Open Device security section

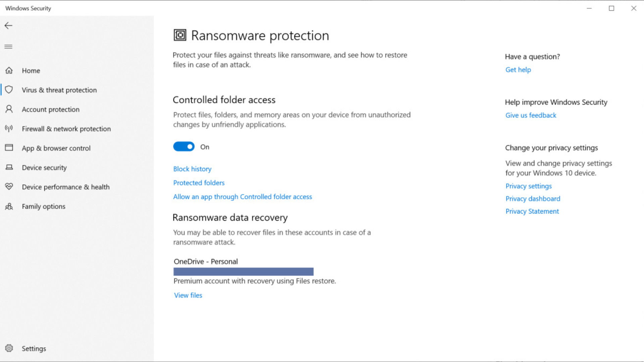pyautogui.click(x=44, y=167)
